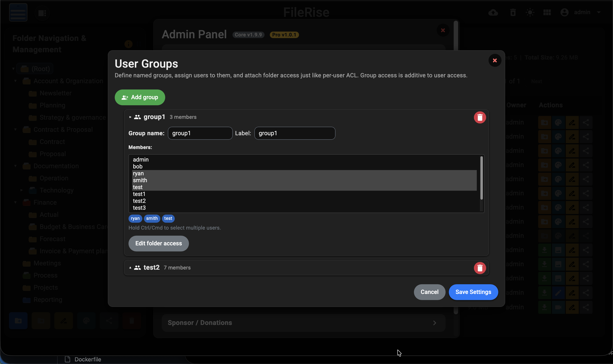Click Save Settings button

click(473, 292)
